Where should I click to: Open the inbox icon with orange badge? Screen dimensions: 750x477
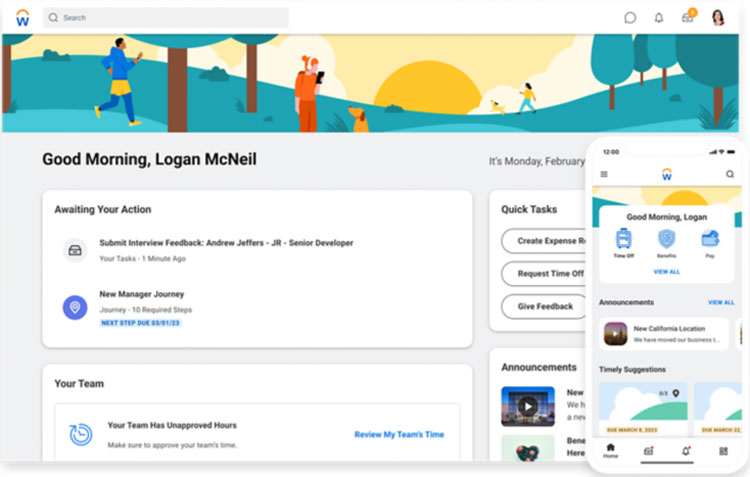click(x=687, y=17)
